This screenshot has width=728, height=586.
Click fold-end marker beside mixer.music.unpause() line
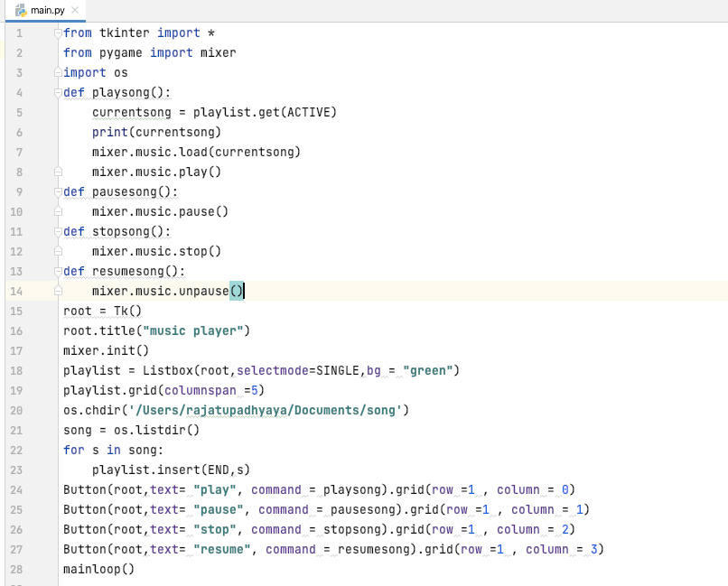point(58,291)
